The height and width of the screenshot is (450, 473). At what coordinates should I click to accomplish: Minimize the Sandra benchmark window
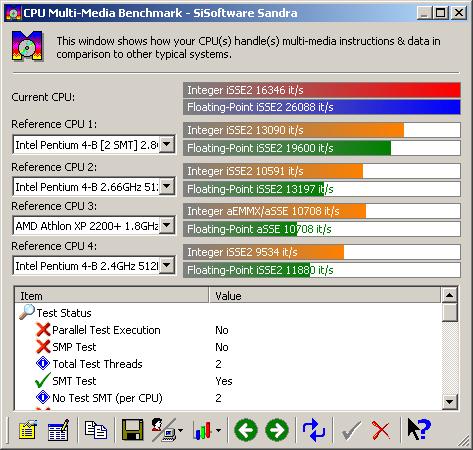click(x=424, y=13)
